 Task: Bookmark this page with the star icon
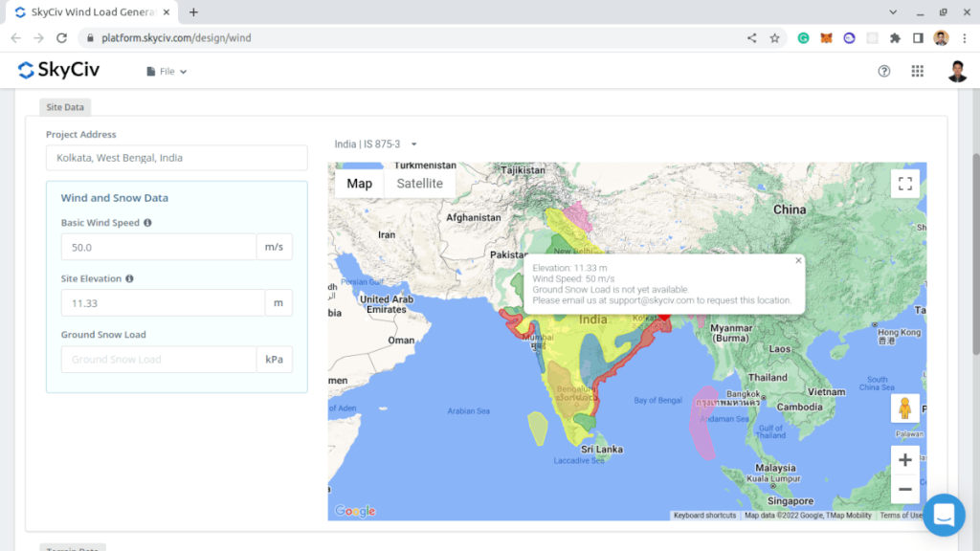click(x=774, y=38)
